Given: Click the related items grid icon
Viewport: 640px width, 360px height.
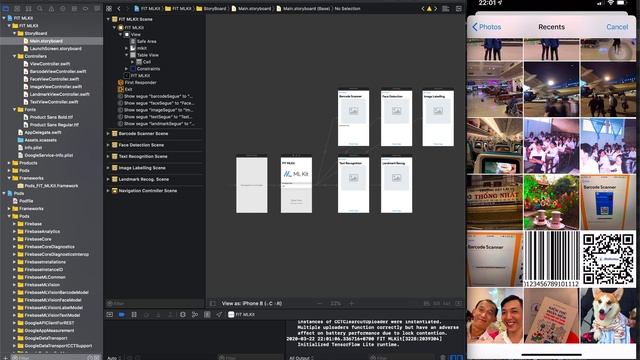Looking at the screenshot, I should pyautogui.click(x=109, y=8).
